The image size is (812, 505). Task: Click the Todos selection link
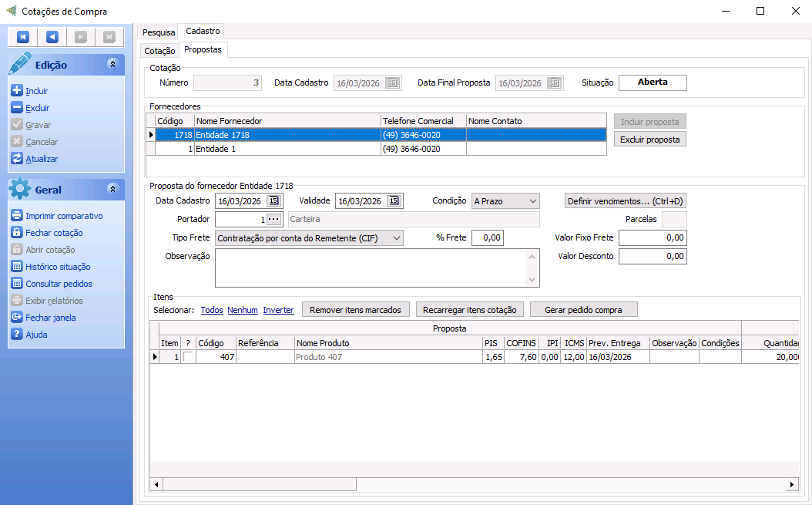pos(212,310)
